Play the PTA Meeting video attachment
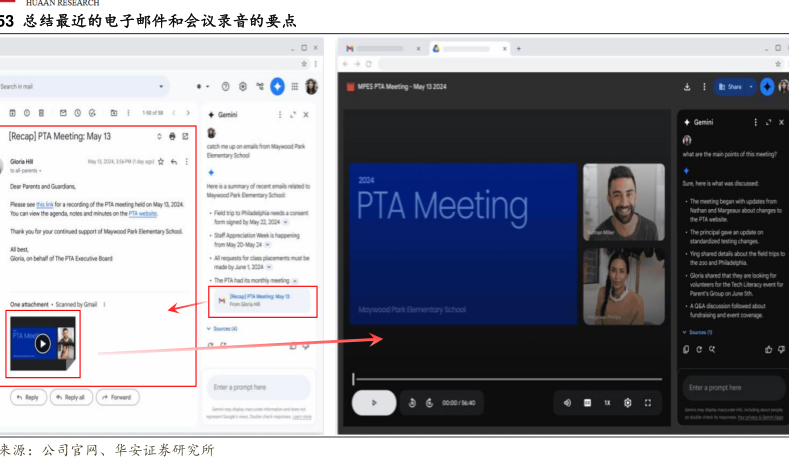Image resolution: width=789 pixels, height=463 pixels. pyautogui.click(x=42, y=343)
